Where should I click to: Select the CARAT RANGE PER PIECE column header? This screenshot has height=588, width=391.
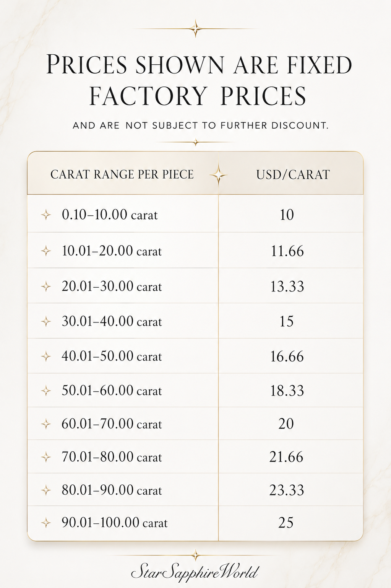point(122,174)
